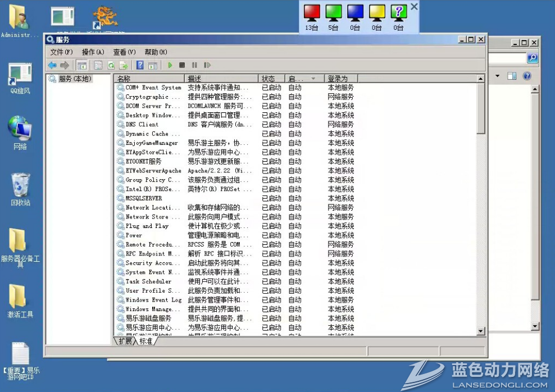Screen dimensions: 555x392
Task: Switch to the 扩展 tab
Action: (x=125, y=341)
